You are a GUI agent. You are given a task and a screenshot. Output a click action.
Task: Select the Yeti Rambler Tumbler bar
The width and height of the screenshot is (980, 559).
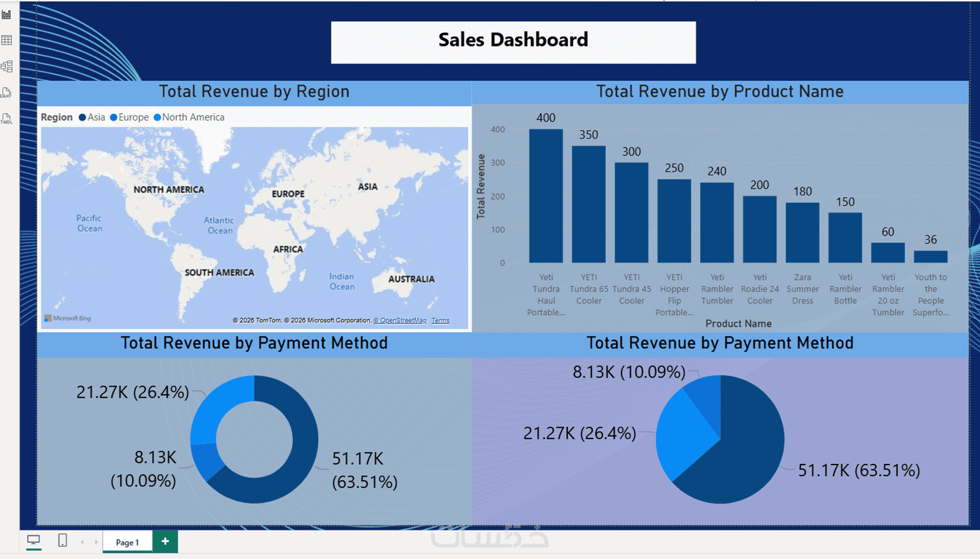tap(717, 223)
